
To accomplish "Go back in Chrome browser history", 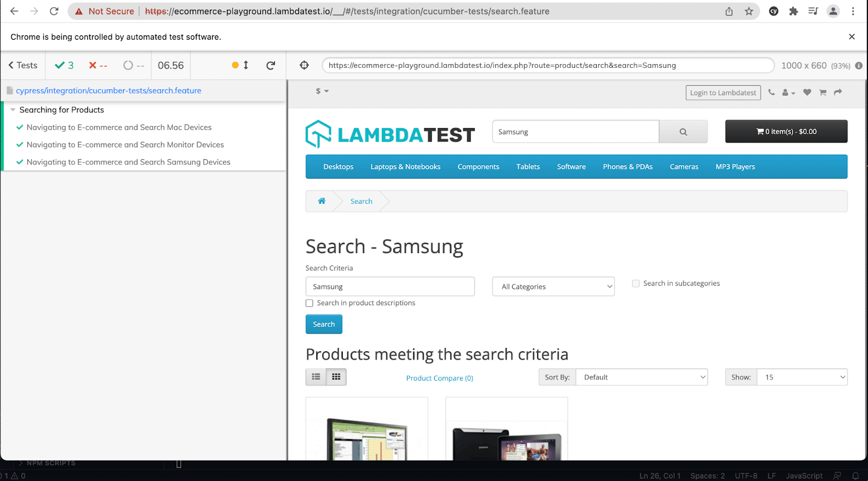I will point(14,11).
